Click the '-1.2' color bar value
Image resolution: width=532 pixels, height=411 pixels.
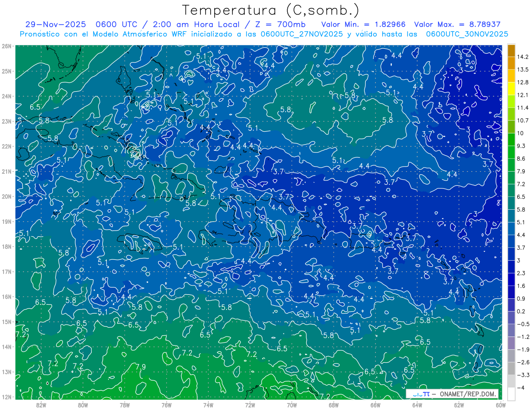523,337
